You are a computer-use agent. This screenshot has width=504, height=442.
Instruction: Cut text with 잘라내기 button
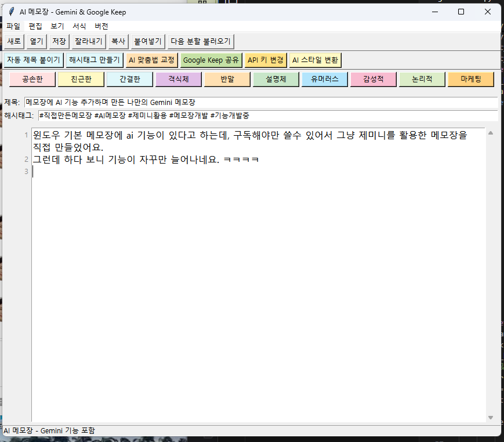[x=89, y=41]
